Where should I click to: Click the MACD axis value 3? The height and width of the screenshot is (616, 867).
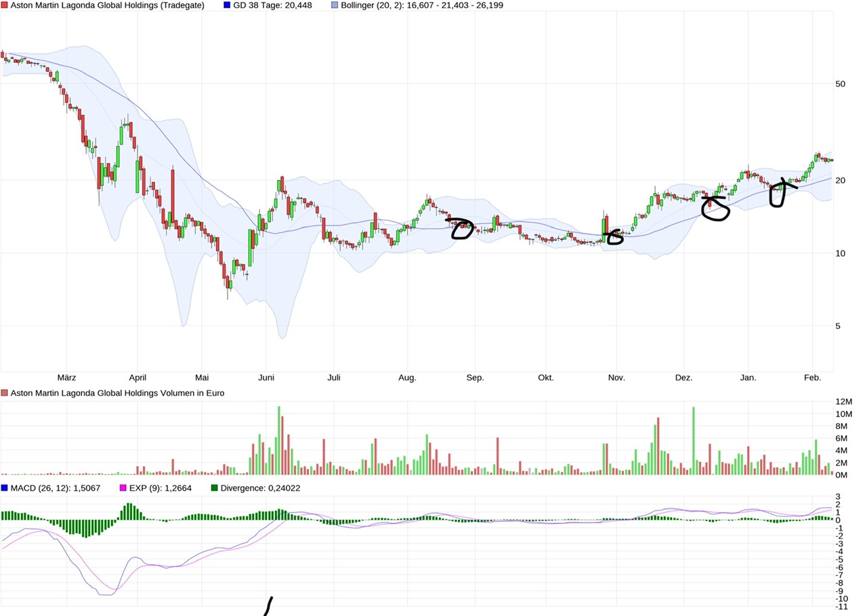pyautogui.click(x=838, y=498)
